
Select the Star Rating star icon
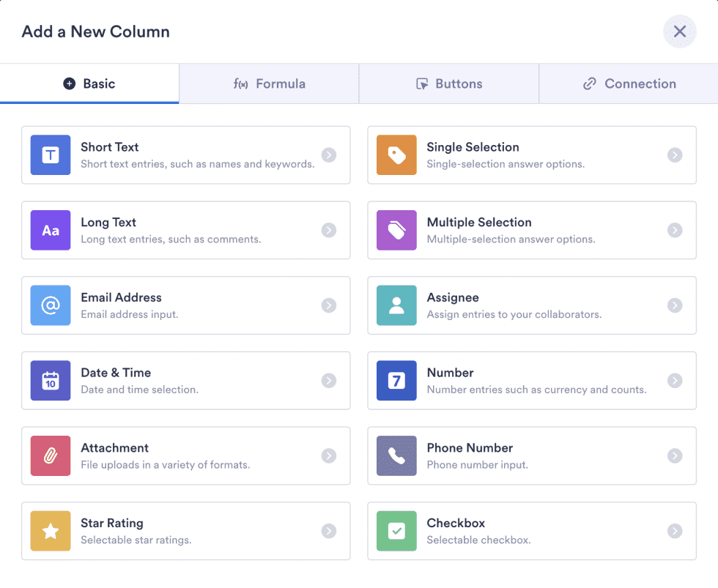pos(51,531)
